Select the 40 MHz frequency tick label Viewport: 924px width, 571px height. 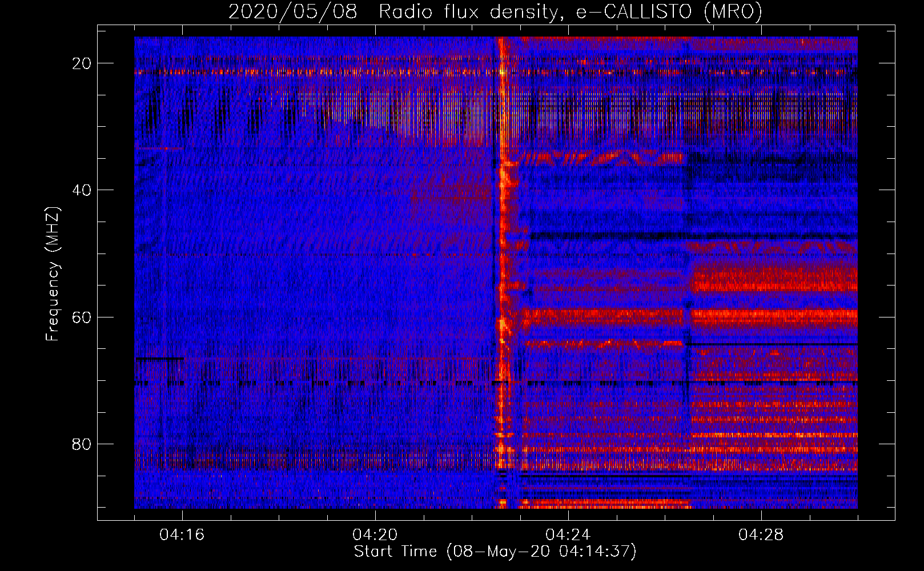coord(82,190)
